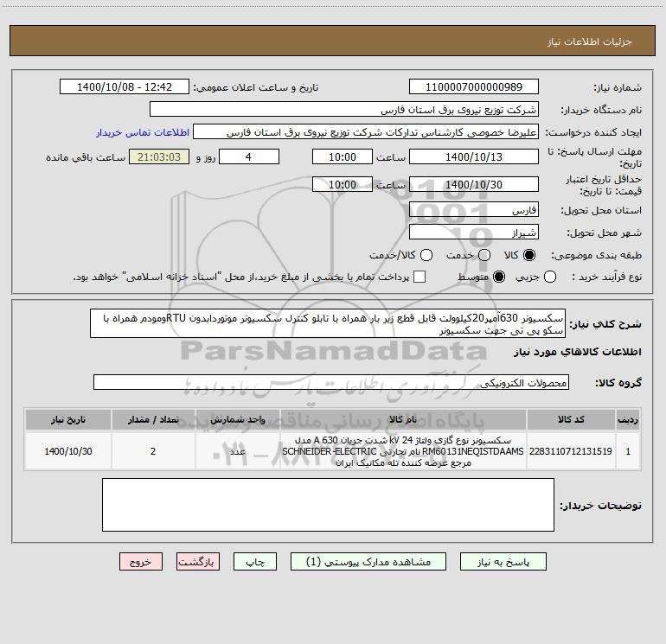Click the کد کالا column header
The width and height of the screenshot is (666, 644).
571,419
